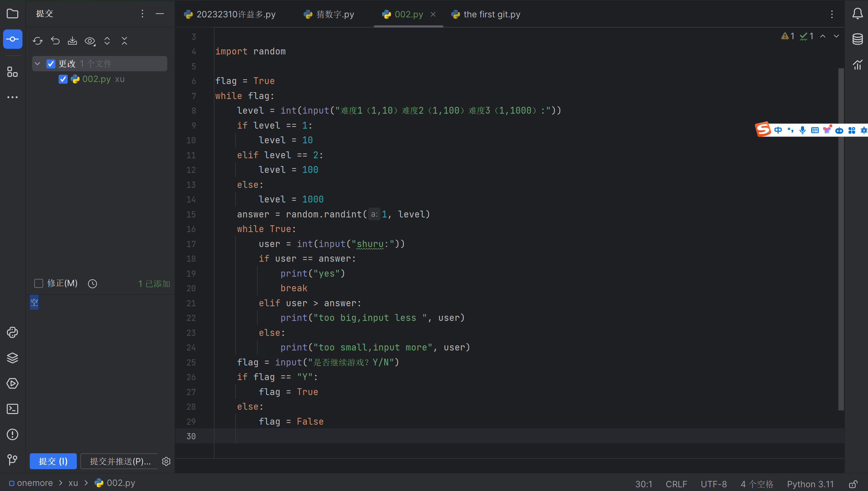Screen dimensions: 868x491
Task: Click the shelve changes icon
Action: (72, 41)
